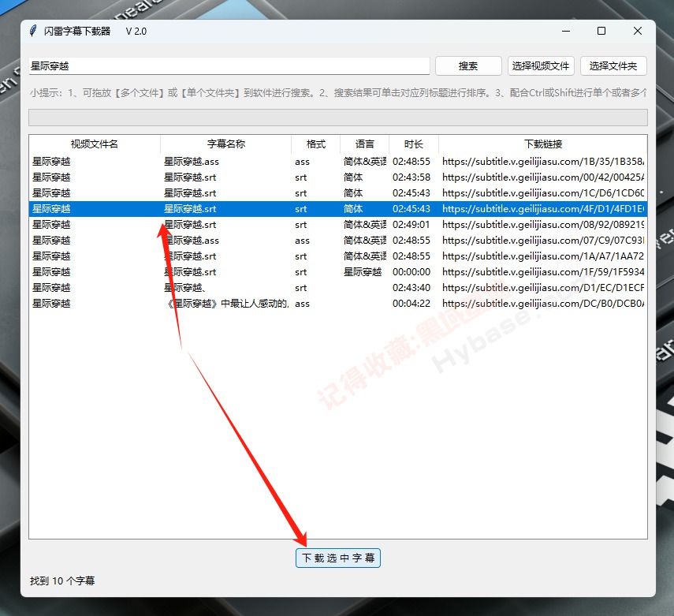The image size is (674, 616).
Task: Select the row with link 07/C9/07C93
Action: coord(338,241)
